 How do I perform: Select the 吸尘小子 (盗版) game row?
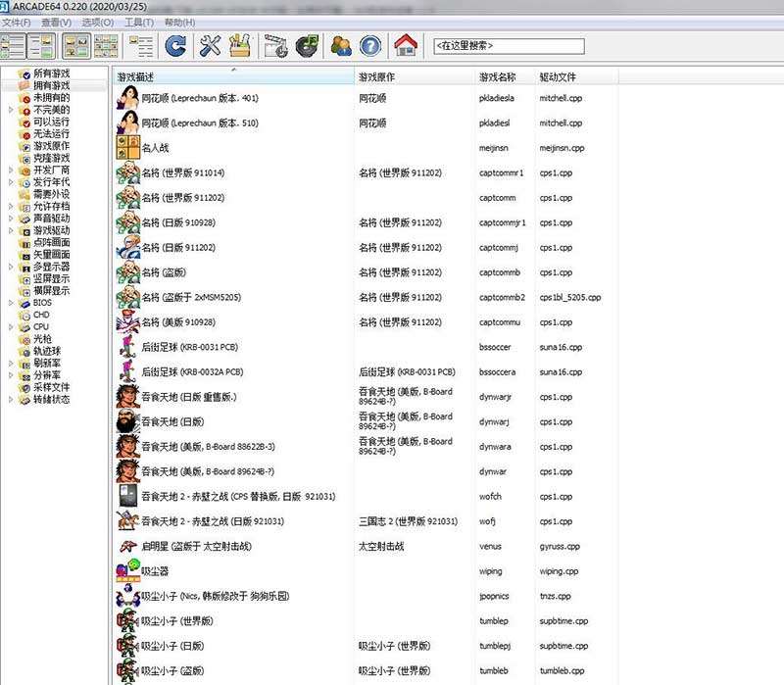[x=366, y=670]
